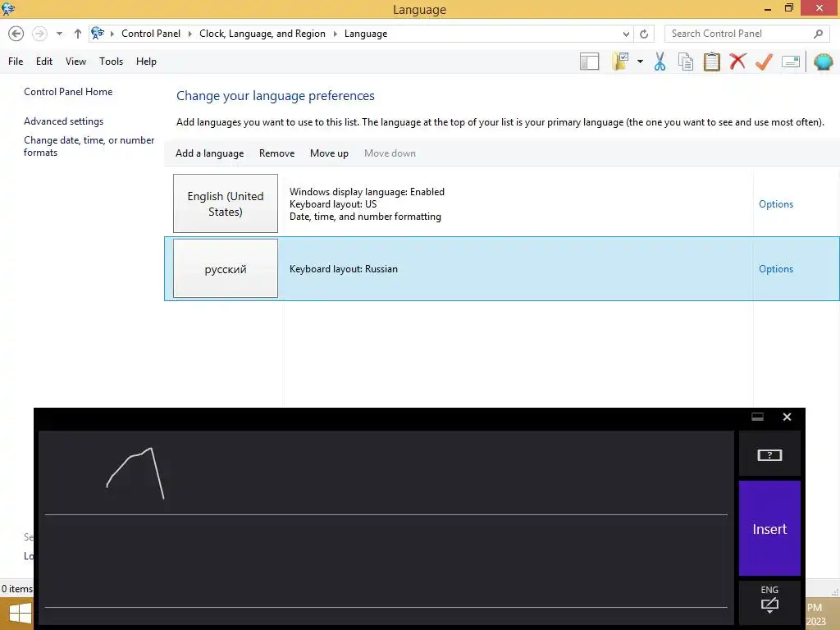Image resolution: width=840 pixels, height=630 pixels.
Task: Open folder options icon in toolbar
Action: [620, 62]
